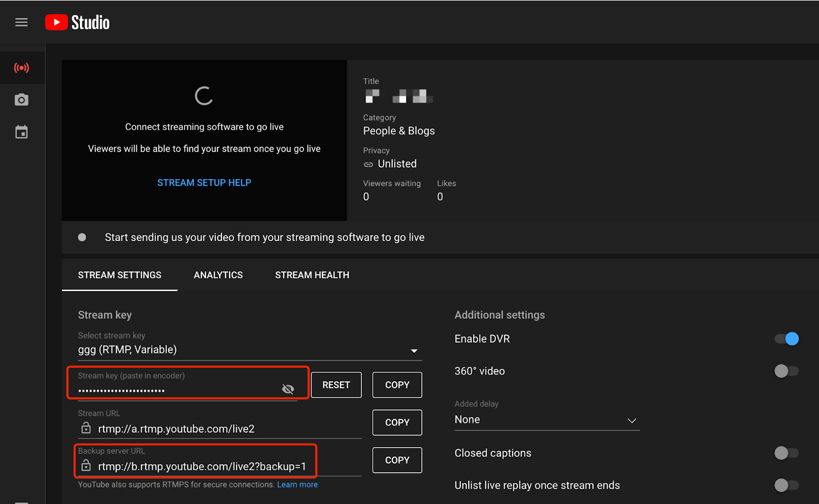Click the lock icon beside Backup server URL
Screen dimensions: 819x504
[86, 466]
